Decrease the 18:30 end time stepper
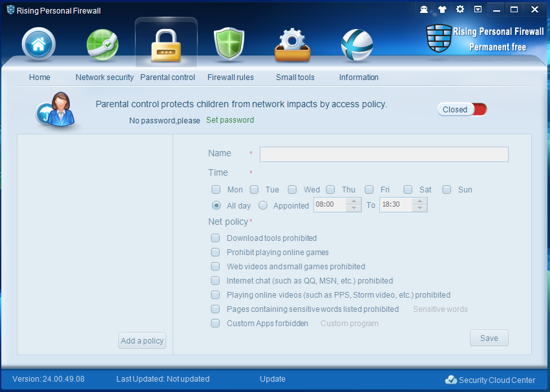Viewport: 550px width, 392px height. click(x=419, y=209)
